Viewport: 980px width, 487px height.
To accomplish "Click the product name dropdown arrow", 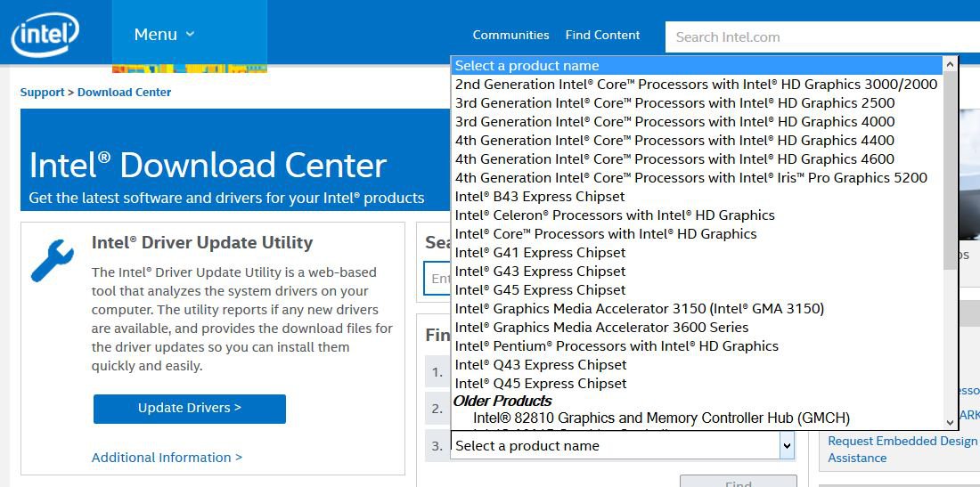I will pos(786,445).
